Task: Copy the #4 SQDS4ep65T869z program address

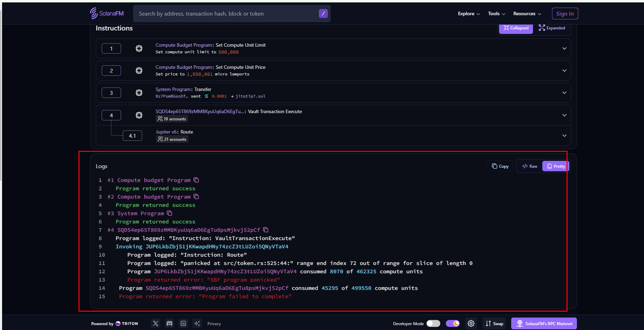Action: point(266,230)
